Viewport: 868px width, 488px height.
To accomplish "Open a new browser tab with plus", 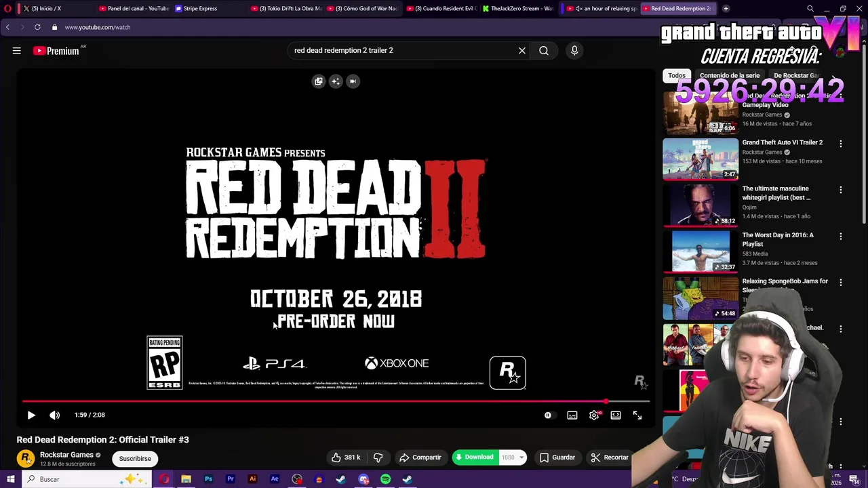I will [x=726, y=9].
